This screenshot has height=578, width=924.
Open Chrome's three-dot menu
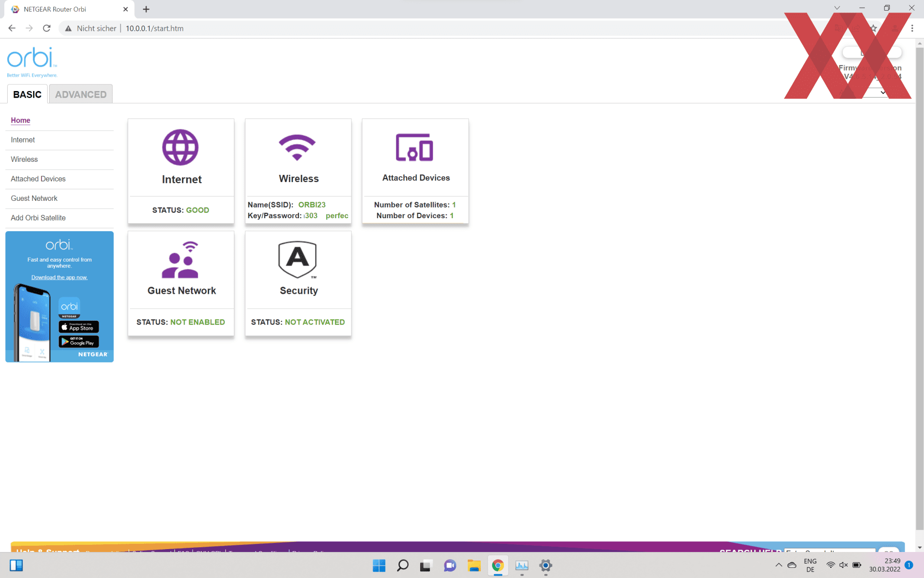click(912, 28)
